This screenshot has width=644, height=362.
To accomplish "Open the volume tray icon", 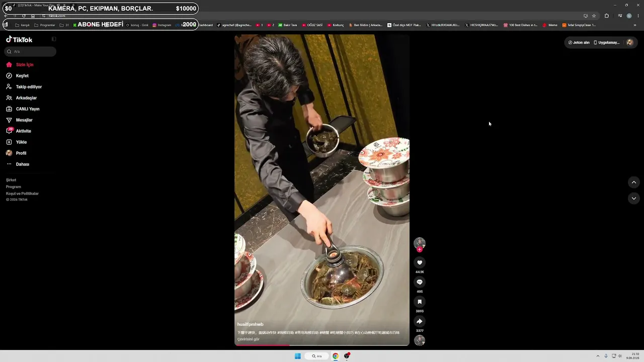I will 620,356.
